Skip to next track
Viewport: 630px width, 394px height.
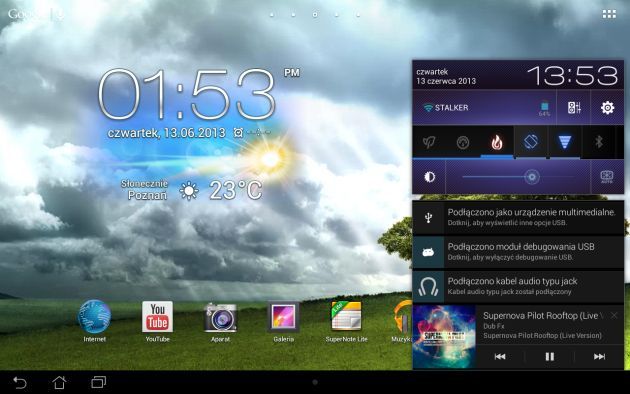click(x=599, y=356)
